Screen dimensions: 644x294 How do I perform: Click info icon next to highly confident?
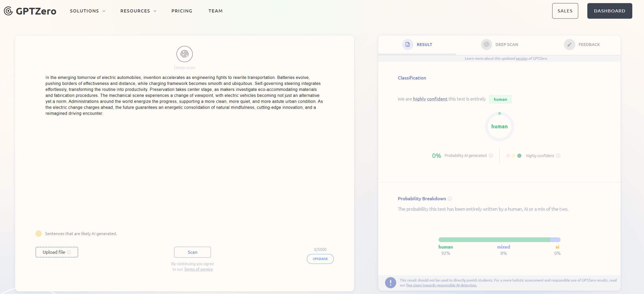point(558,156)
